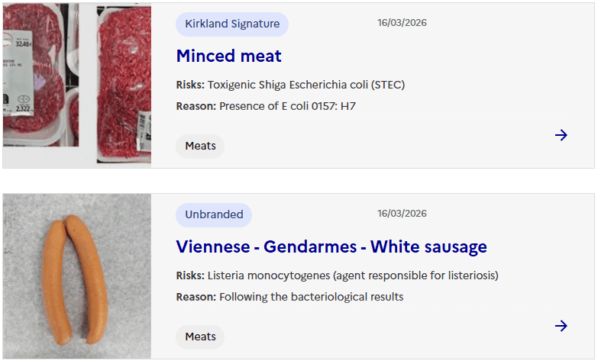Open the minced meat package photo
This screenshot has height=364, width=598.
click(76, 85)
